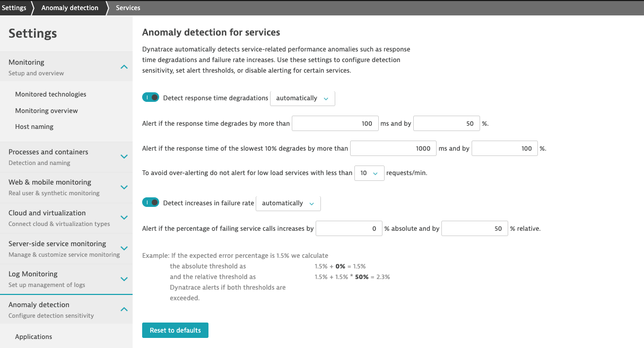Collapse Anomaly detection section chevron
This screenshot has height=348, width=644.
pos(124,309)
